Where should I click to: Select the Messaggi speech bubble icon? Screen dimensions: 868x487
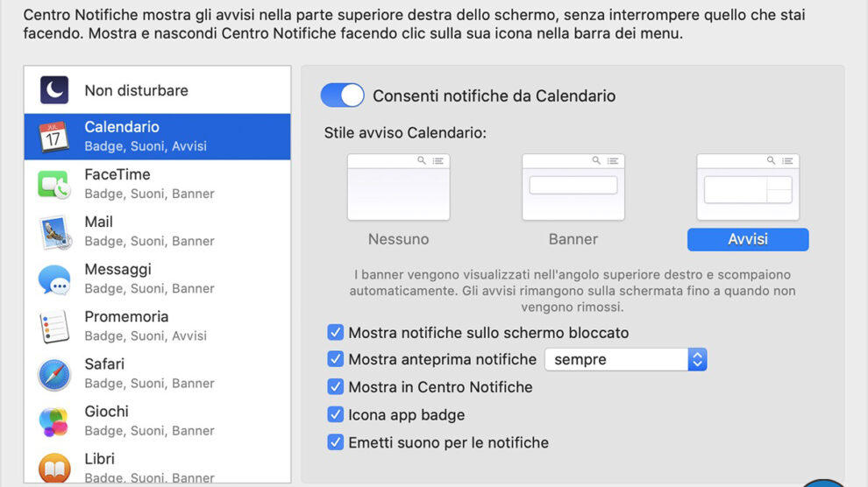pyautogui.click(x=54, y=279)
